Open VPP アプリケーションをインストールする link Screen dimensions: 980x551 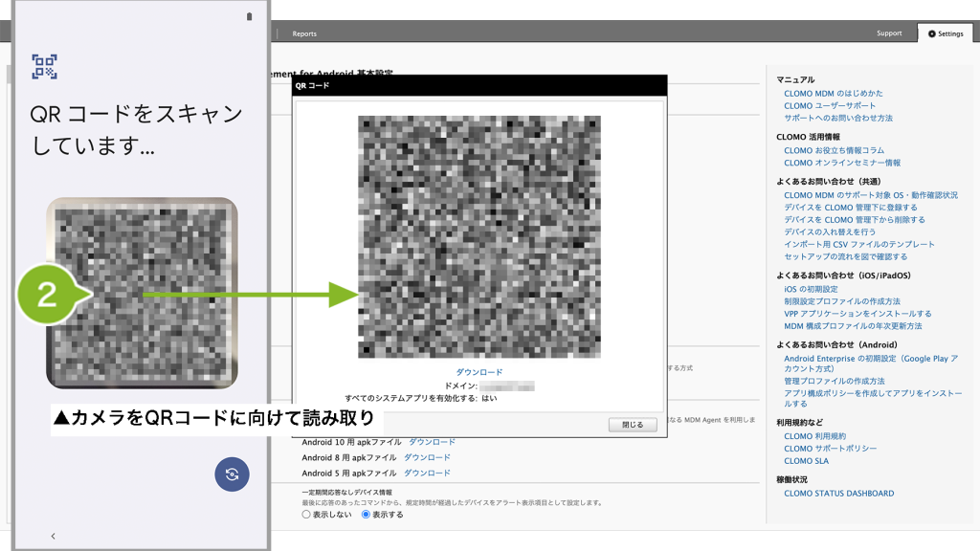tap(858, 314)
